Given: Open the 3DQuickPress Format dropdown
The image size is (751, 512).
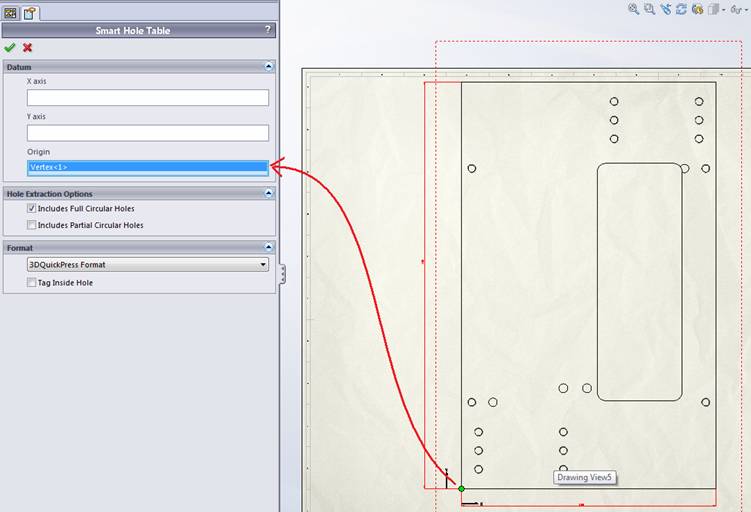Looking at the screenshot, I should [x=148, y=265].
